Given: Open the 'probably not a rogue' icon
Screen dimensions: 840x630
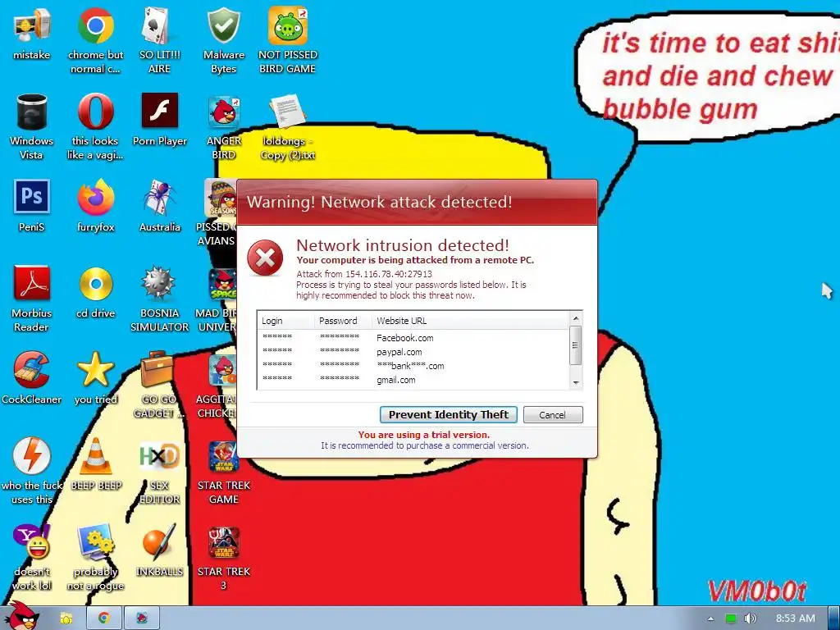Looking at the screenshot, I should (x=95, y=541).
